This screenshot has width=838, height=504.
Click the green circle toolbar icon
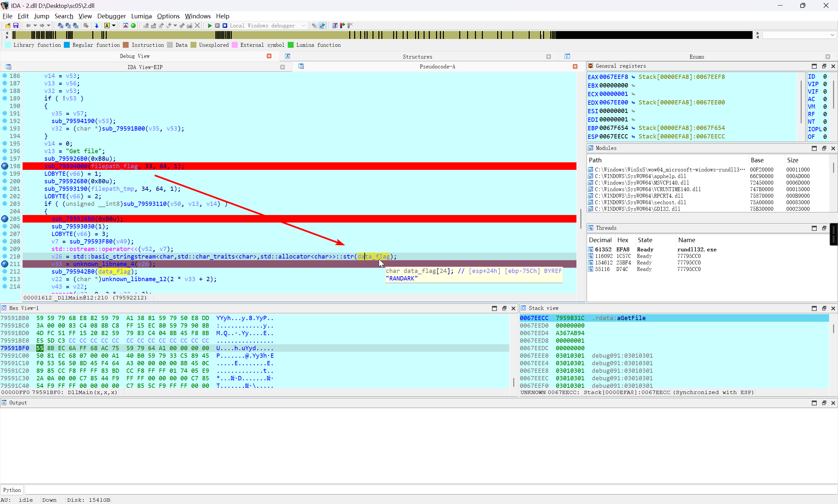[133, 26]
